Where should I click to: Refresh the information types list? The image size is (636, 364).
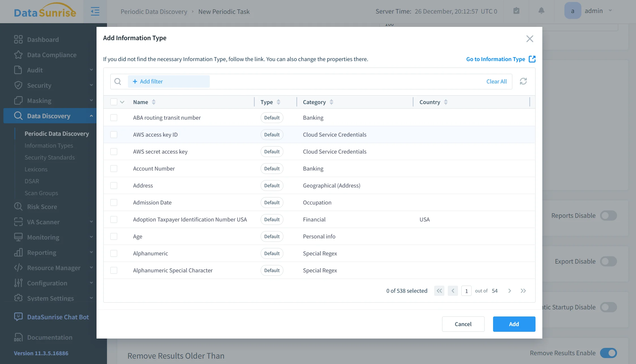(523, 81)
